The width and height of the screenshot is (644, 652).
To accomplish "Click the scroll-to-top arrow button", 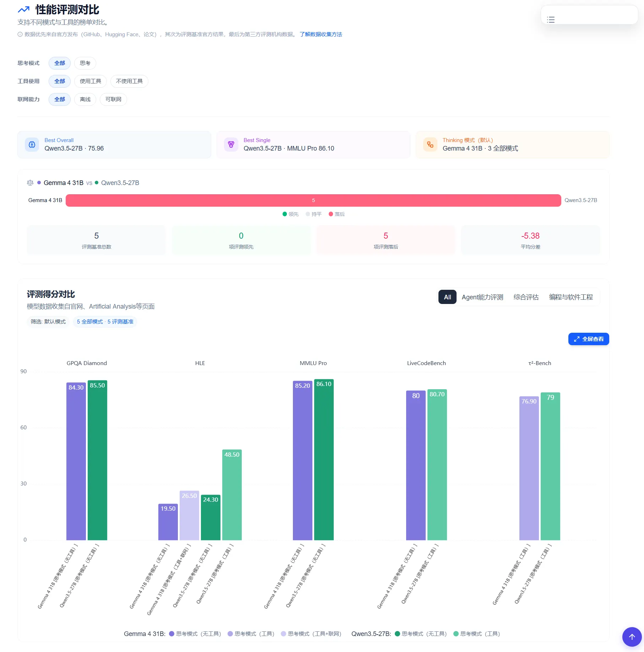I will point(632,637).
